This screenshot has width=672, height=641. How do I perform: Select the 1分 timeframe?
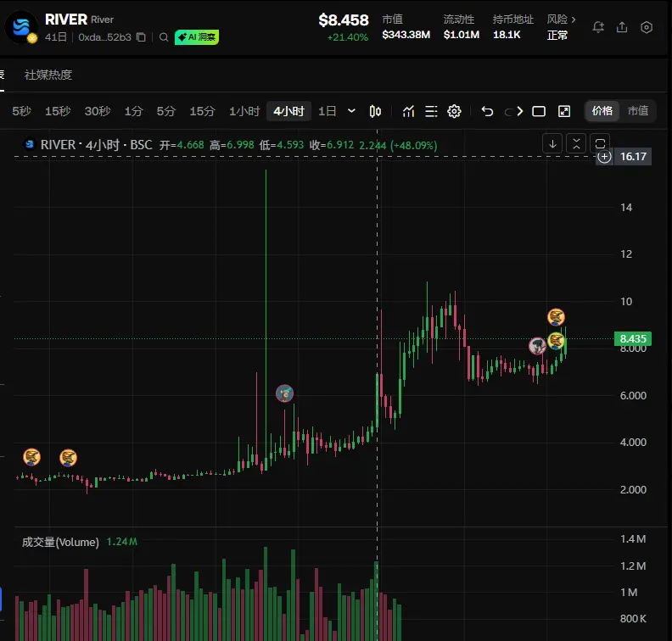coord(133,111)
